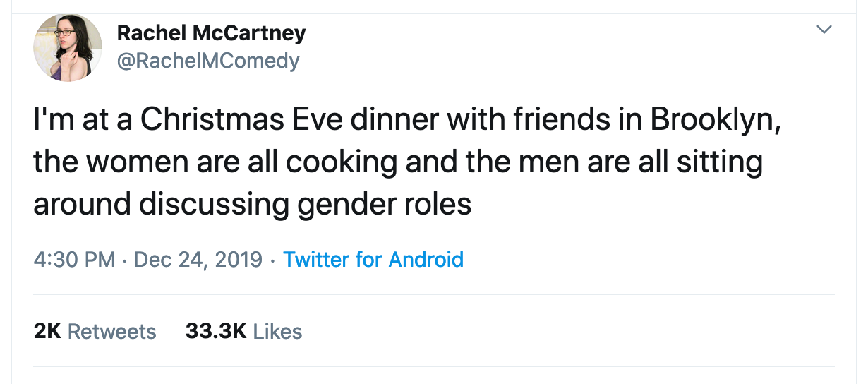Click 'Christmas Eve' in the tweet body
868x384 pixels.
229,119
